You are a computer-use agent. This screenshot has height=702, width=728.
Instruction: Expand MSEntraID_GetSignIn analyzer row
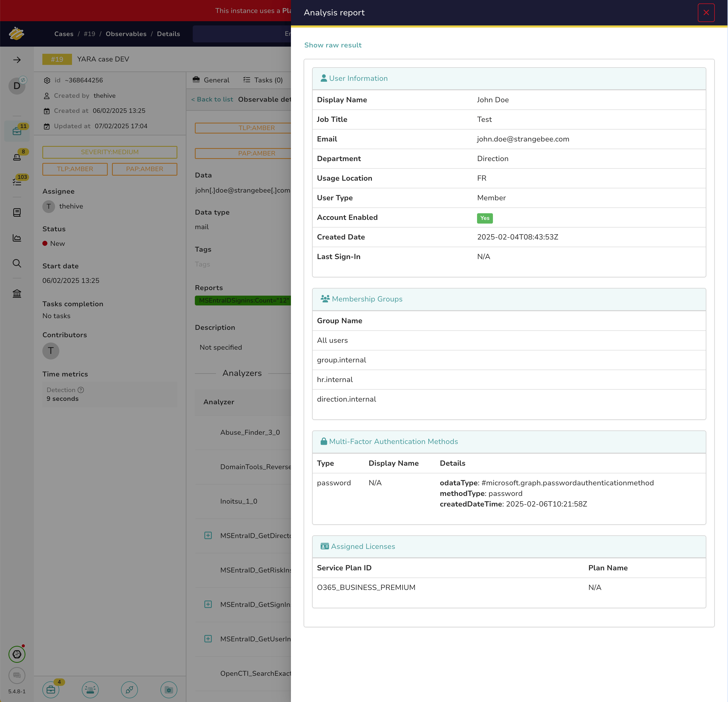(x=208, y=604)
